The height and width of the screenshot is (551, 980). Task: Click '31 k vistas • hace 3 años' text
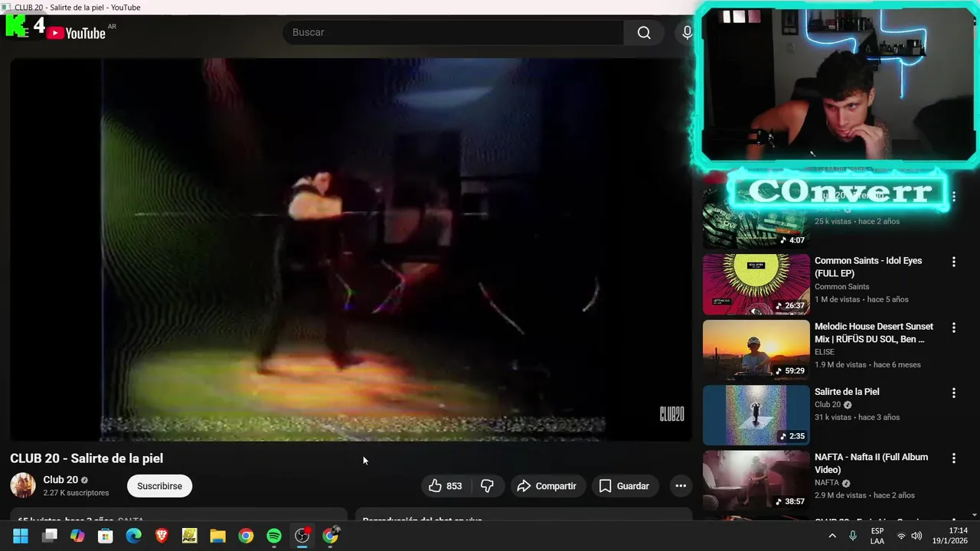pyautogui.click(x=857, y=418)
